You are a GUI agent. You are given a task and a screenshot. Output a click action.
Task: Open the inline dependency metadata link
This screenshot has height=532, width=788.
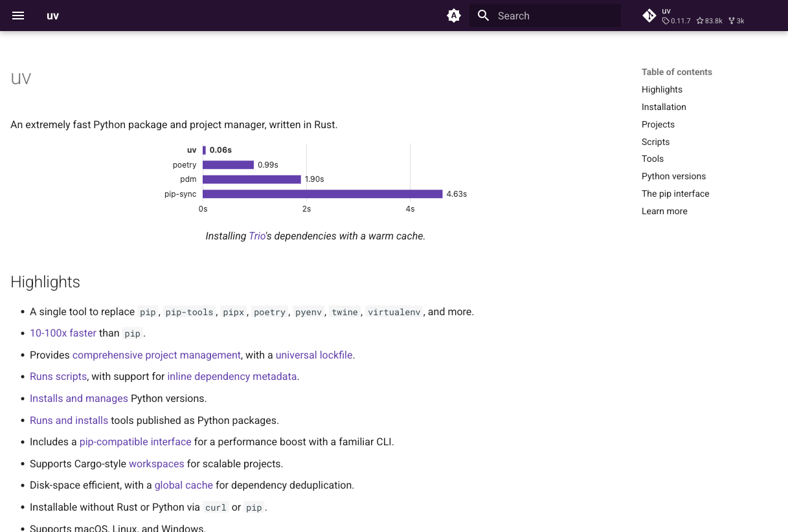tap(232, 377)
